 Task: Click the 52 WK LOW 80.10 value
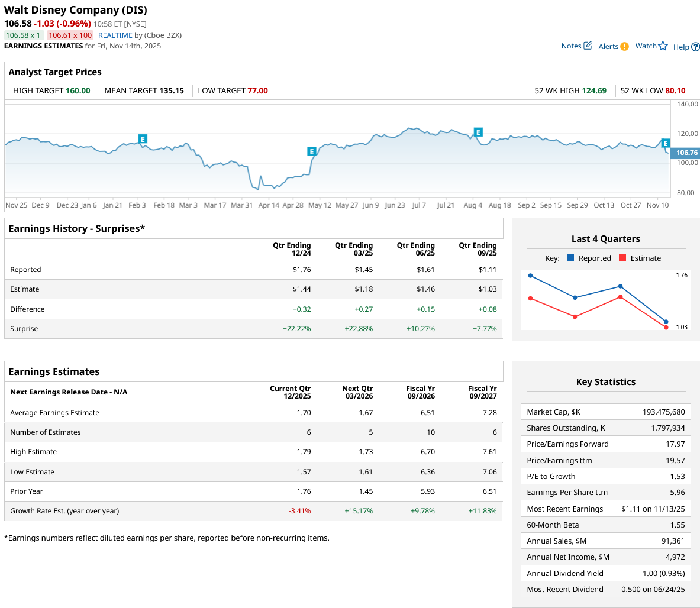point(675,90)
